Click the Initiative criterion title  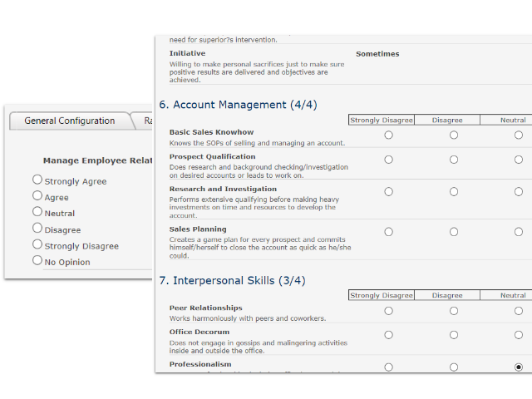coord(187,53)
